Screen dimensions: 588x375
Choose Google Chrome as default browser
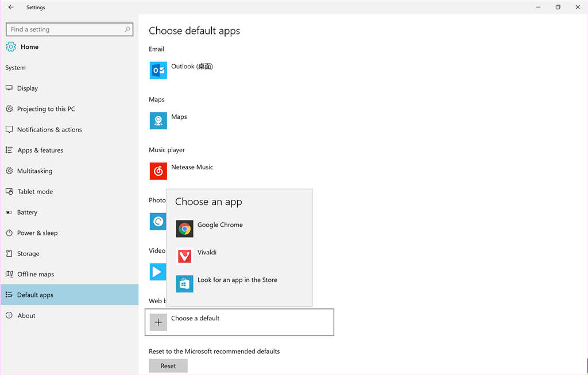pyautogui.click(x=239, y=229)
